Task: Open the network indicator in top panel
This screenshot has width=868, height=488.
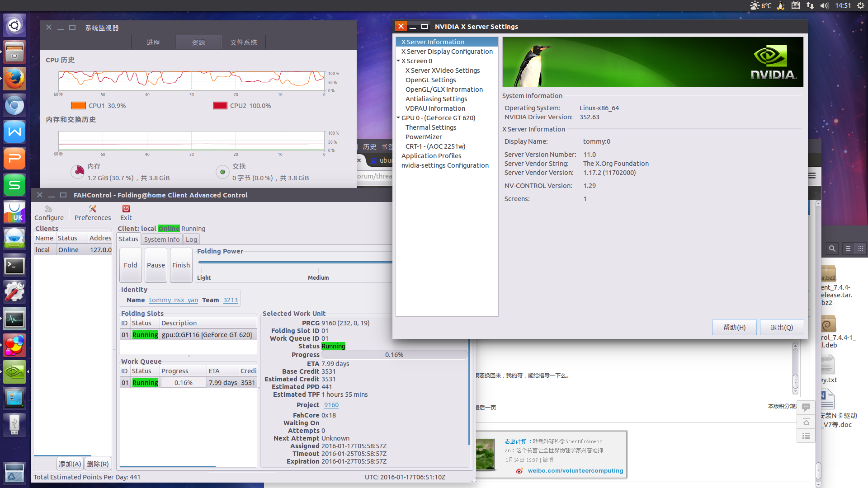Action: click(x=810, y=5)
